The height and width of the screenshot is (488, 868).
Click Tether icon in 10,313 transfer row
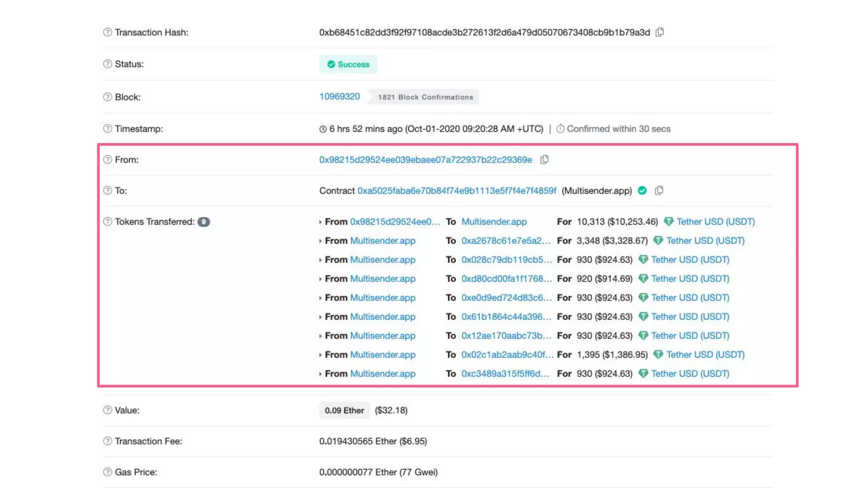click(668, 222)
